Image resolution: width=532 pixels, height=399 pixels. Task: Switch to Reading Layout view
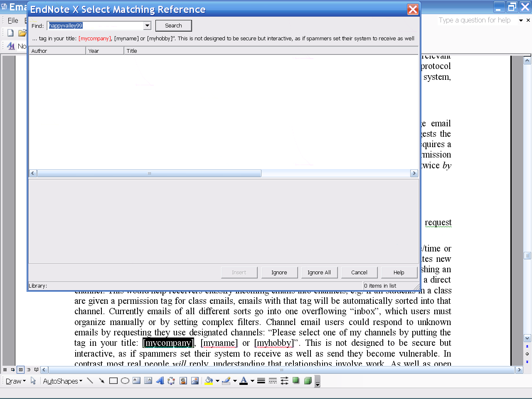point(36,369)
